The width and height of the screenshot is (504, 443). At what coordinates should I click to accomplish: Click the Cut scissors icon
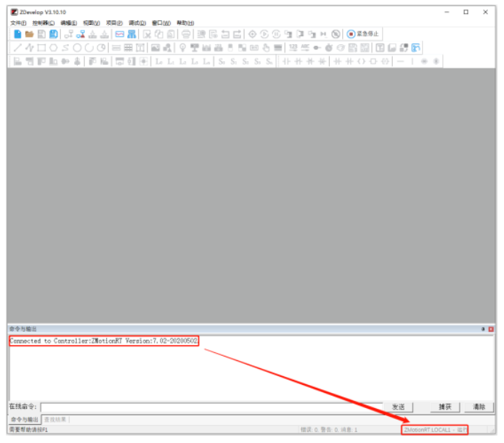click(x=147, y=34)
